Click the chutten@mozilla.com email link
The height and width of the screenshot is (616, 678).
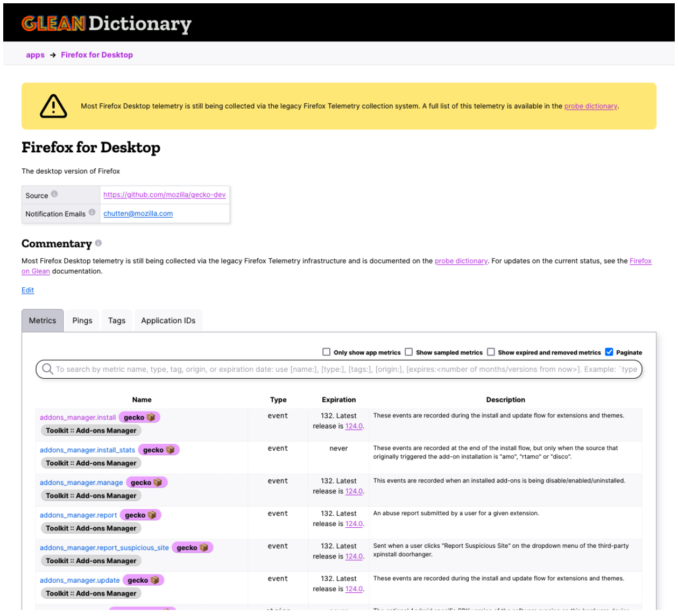pyautogui.click(x=138, y=214)
